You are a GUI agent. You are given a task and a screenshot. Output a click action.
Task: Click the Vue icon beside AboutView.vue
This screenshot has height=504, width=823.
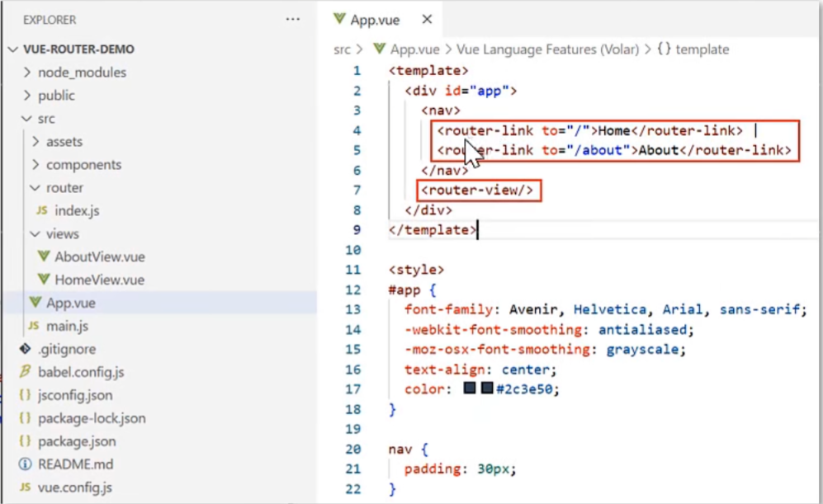(x=44, y=257)
